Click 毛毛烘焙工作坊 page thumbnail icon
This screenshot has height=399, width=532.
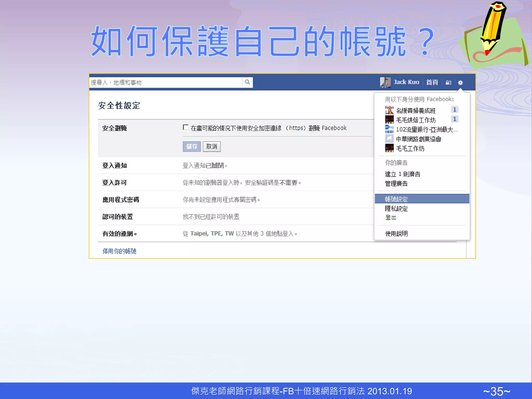tap(389, 119)
